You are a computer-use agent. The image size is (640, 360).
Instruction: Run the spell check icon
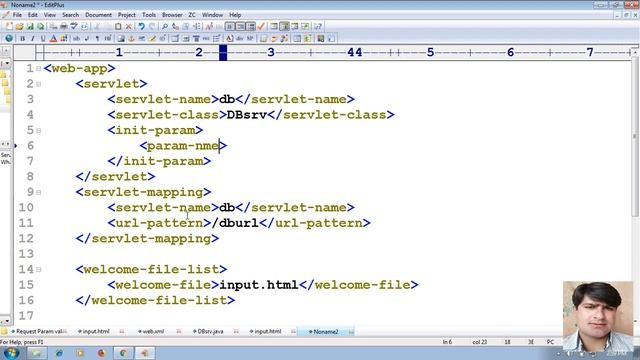click(74, 27)
